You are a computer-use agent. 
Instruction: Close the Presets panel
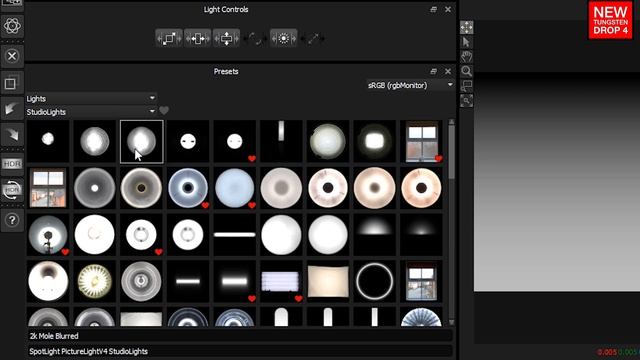(x=448, y=71)
